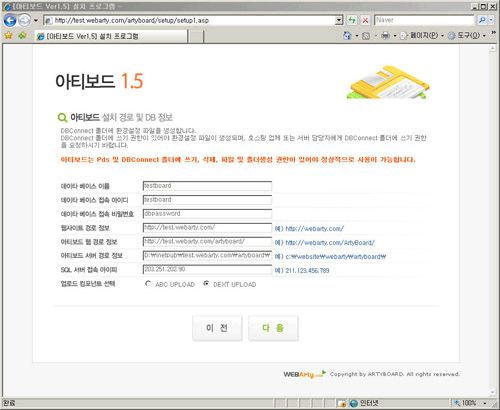500x410 pixels.
Task: Open Favorites Center star icon
Action: [x=9, y=35]
